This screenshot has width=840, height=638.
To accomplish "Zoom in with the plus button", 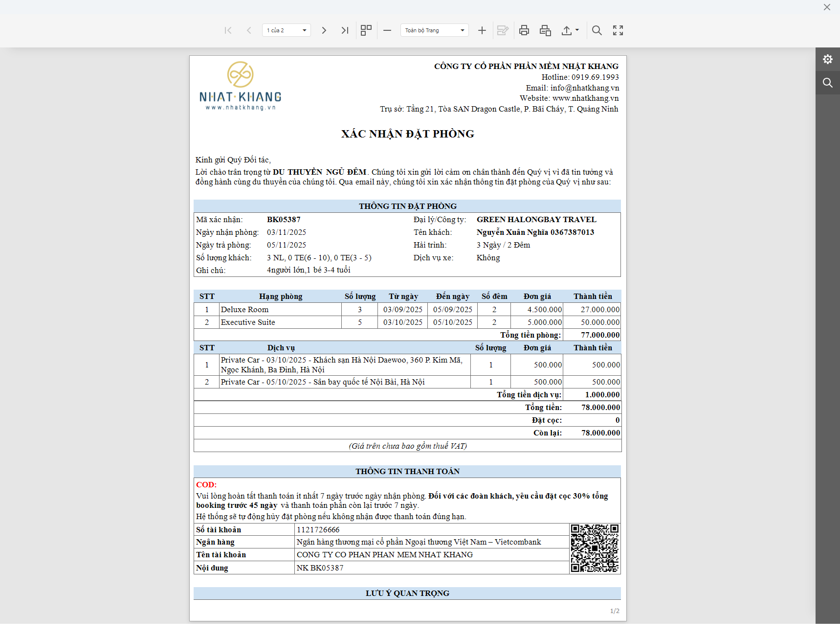I will [482, 30].
